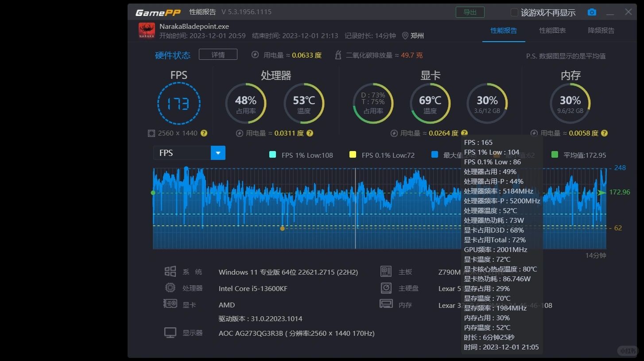The width and height of the screenshot is (644, 361).
Task: Click the Windows logo icon beside 系统
Action: tap(170, 272)
